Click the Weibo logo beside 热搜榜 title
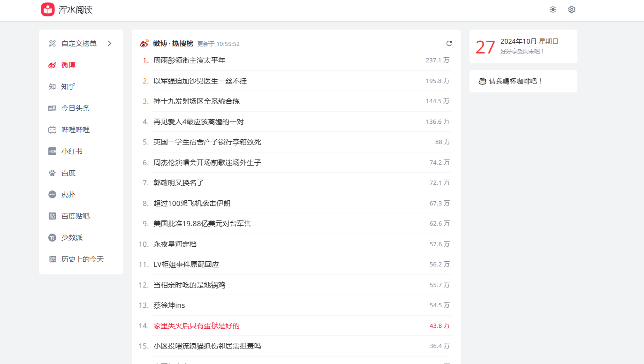644x364 pixels. (x=144, y=44)
